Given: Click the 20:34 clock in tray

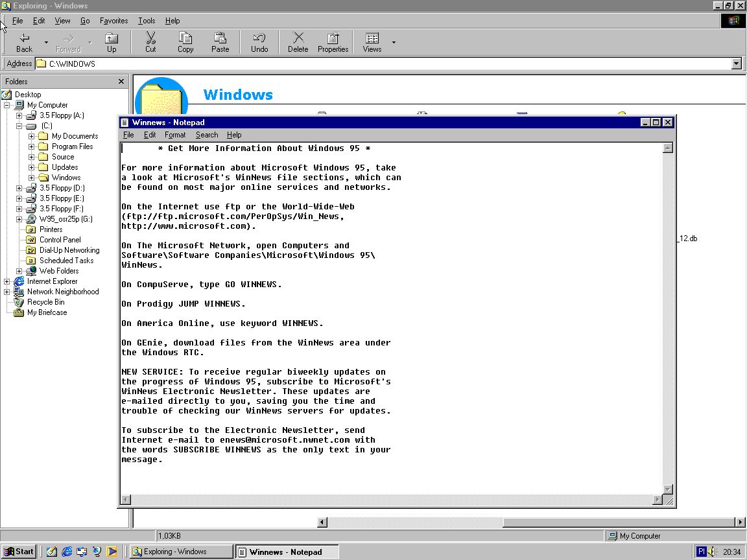Looking at the screenshot, I should [x=731, y=552].
